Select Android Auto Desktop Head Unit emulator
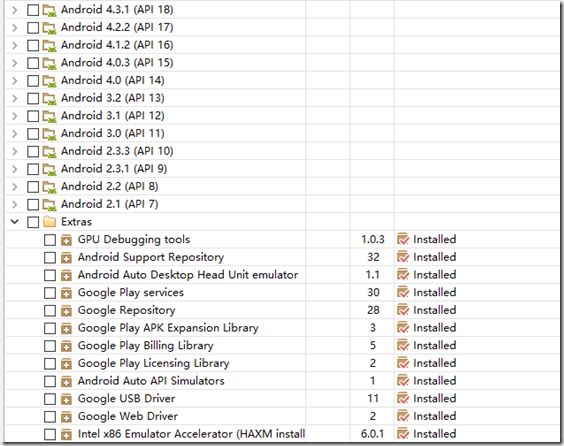 (x=188, y=275)
